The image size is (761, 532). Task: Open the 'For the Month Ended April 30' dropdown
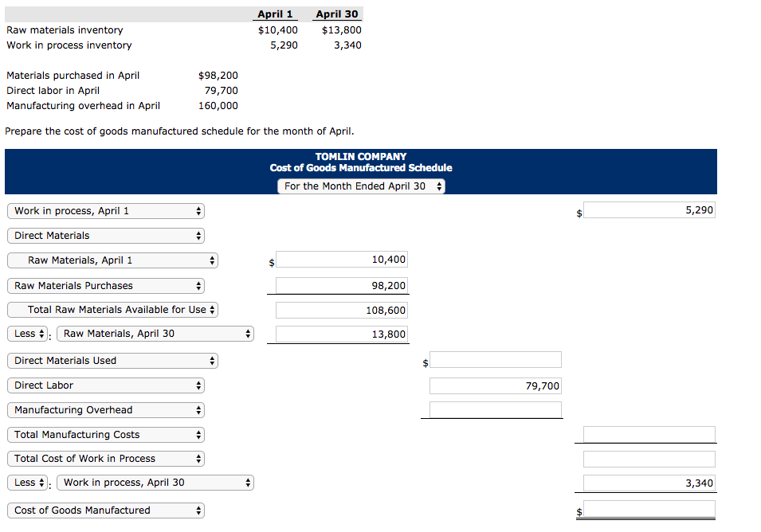click(x=361, y=186)
